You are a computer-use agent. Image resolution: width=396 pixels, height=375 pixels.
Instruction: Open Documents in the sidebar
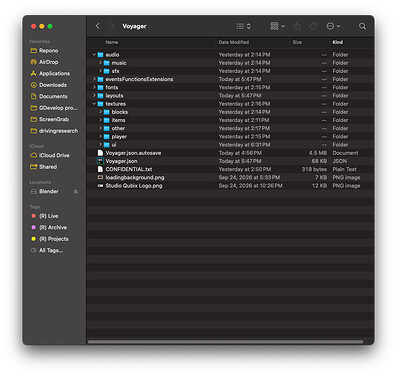point(53,96)
